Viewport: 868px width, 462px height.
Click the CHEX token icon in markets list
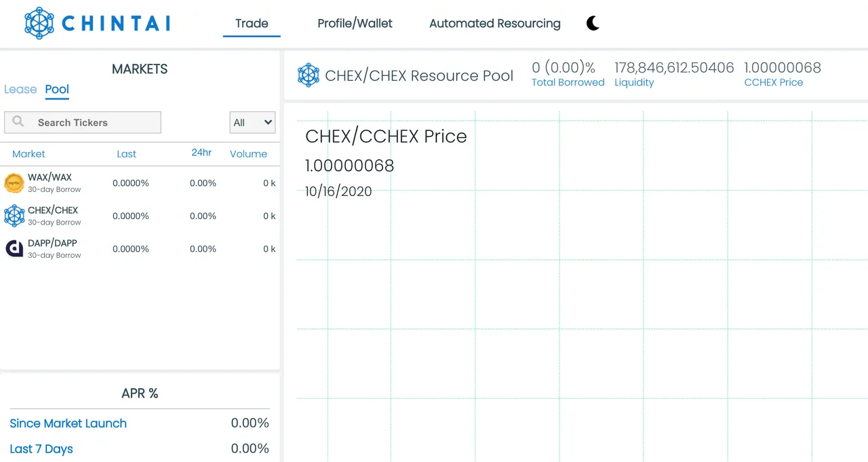pos(14,216)
